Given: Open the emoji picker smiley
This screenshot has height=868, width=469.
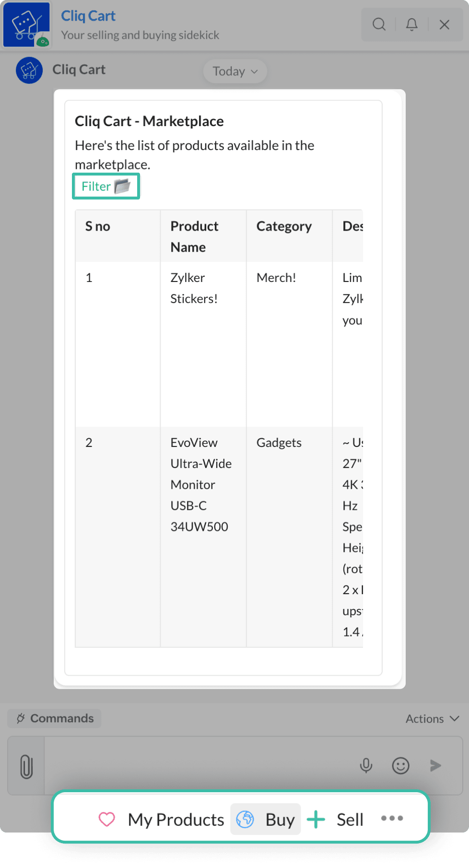Looking at the screenshot, I should point(400,765).
